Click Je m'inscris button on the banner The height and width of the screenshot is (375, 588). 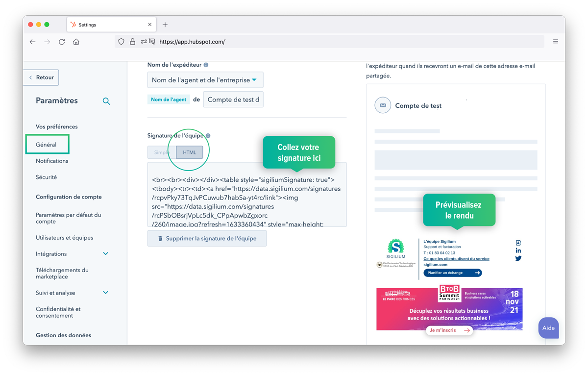[449, 330]
